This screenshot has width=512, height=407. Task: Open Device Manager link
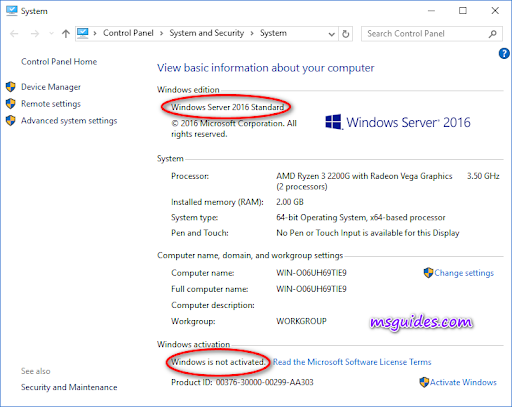coord(51,87)
